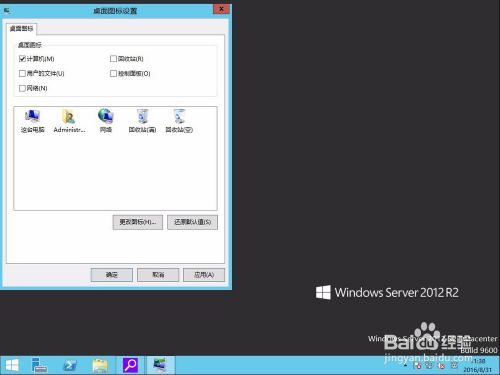Open the Windows Start button
Screen dimensions: 500x375
pos(12,365)
